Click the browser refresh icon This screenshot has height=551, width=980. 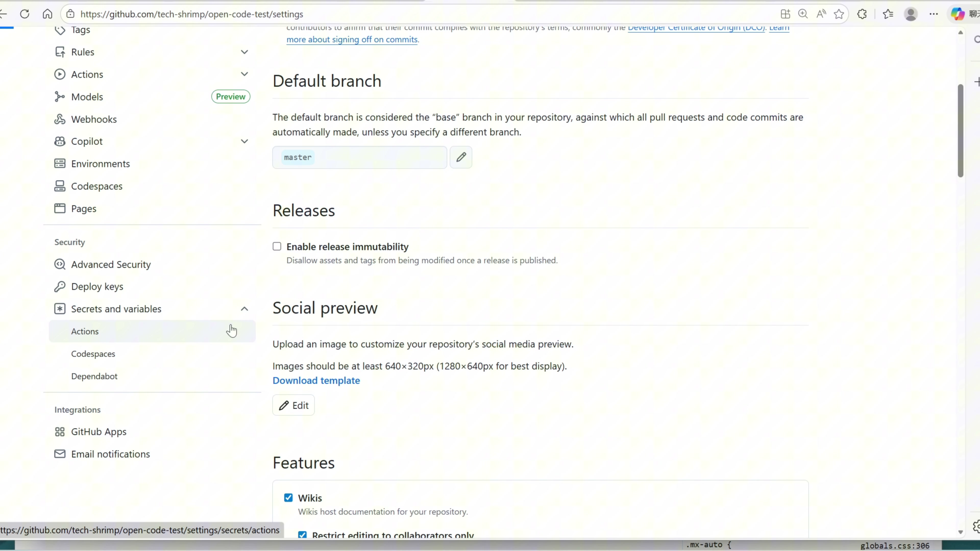25,14
